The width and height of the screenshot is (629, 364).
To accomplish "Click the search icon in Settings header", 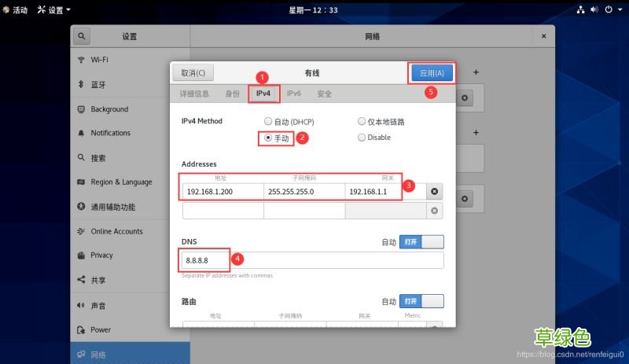I will click(82, 36).
